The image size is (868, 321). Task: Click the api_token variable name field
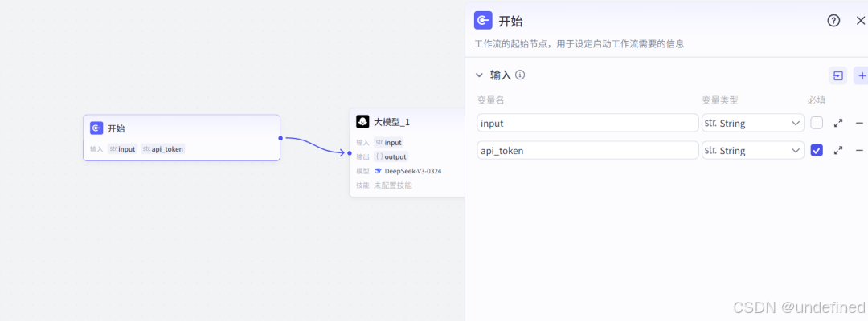tap(588, 150)
